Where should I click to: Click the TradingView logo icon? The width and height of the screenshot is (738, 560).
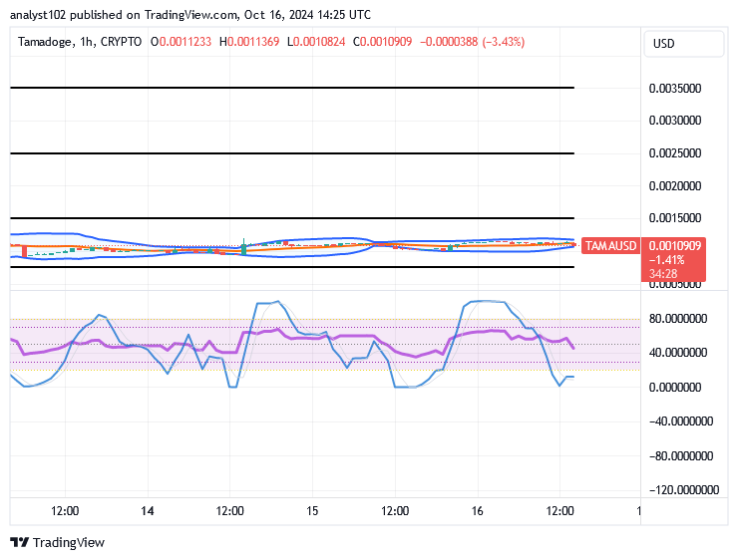coord(20,543)
